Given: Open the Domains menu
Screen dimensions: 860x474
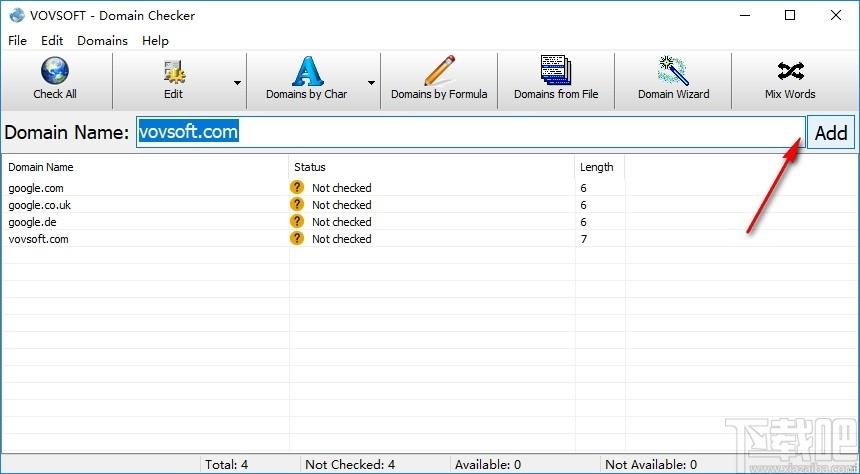Looking at the screenshot, I should pyautogui.click(x=102, y=41).
